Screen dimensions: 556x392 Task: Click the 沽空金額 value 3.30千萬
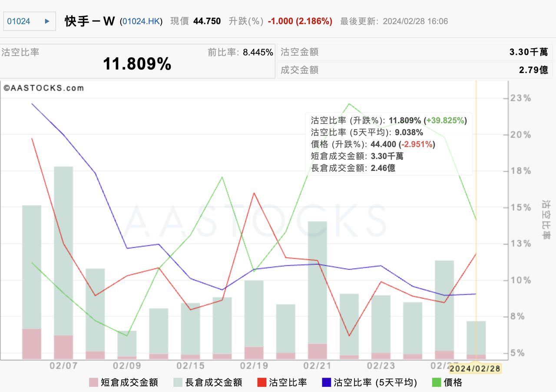529,52
